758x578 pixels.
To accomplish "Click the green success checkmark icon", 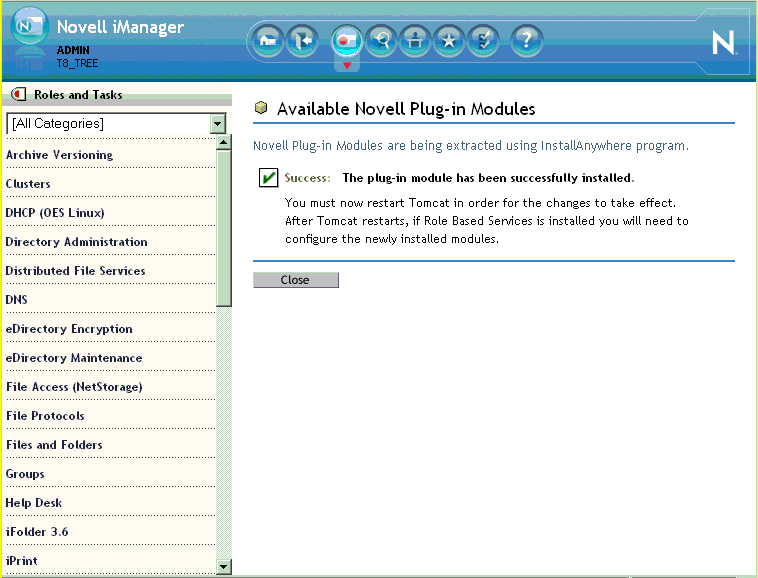I will [268, 177].
